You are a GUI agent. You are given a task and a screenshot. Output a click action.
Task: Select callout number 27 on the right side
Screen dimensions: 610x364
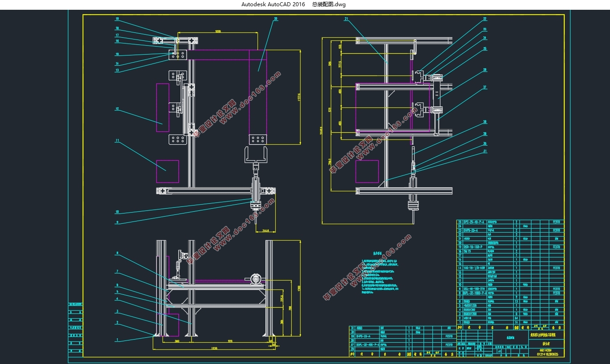[x=485, y=87]
